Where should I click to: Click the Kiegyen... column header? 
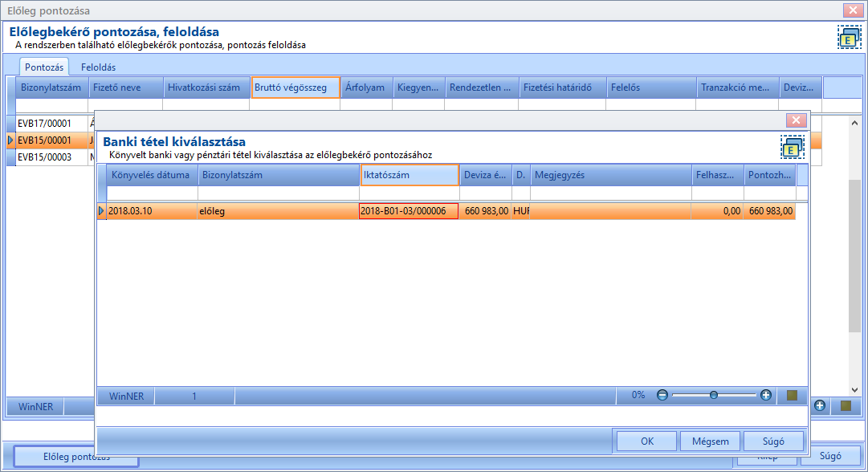(x=419, y=87)
